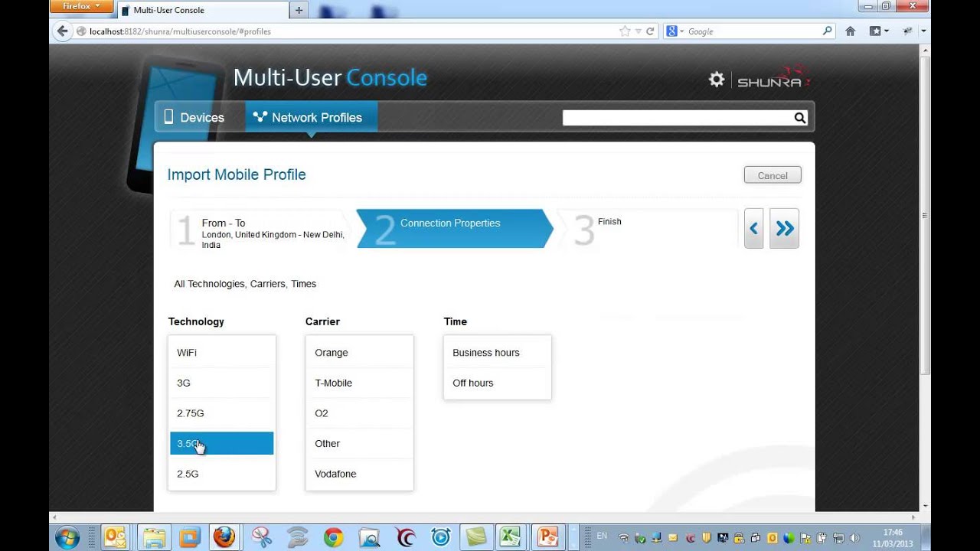
Task: Click the search magnifier in the console
Action: tap(799, 118)
